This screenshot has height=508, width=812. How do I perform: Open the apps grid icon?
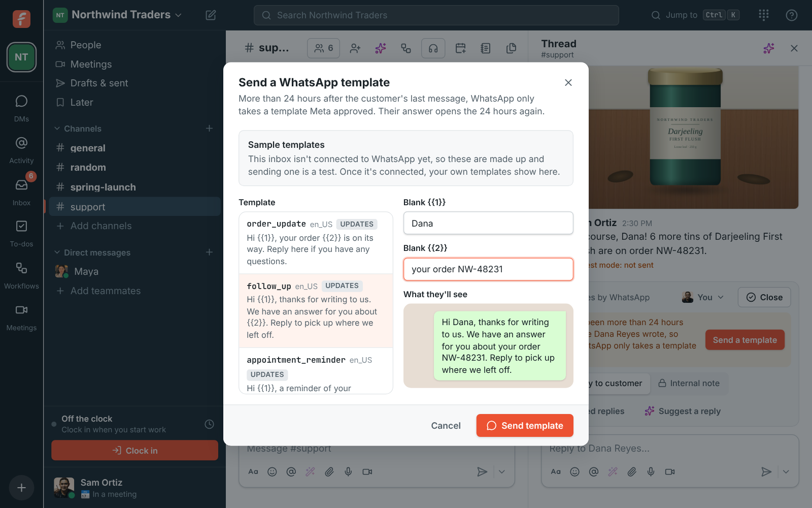click(x=764, y=15)
